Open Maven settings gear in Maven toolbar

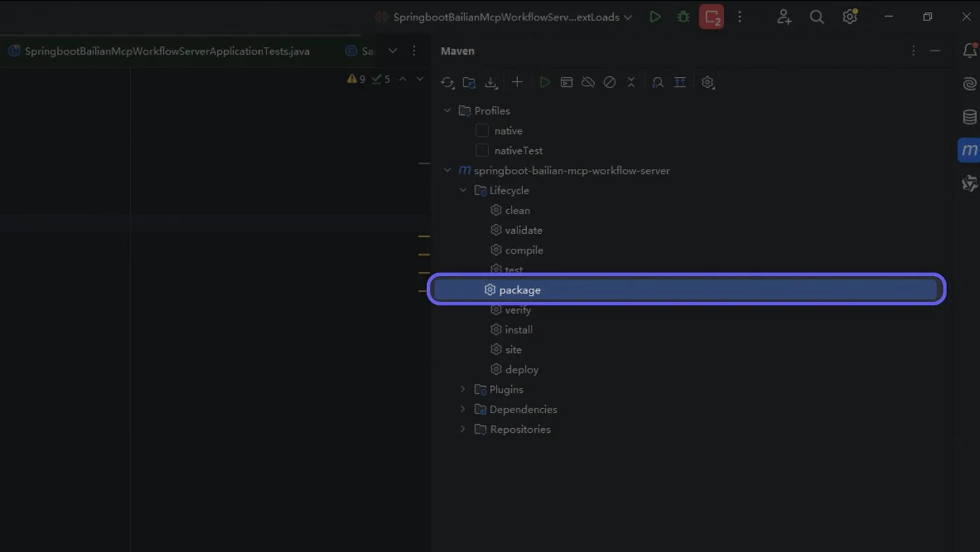708,83
